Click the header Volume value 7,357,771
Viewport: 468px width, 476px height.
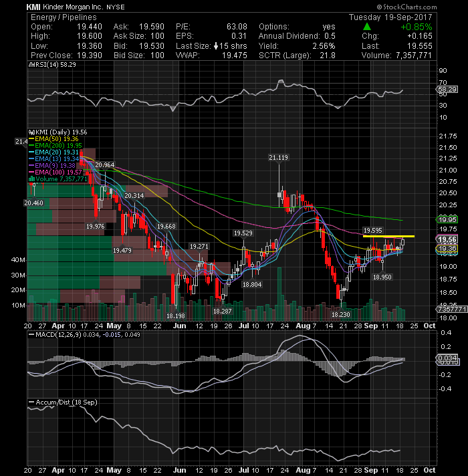pos(413,55)
